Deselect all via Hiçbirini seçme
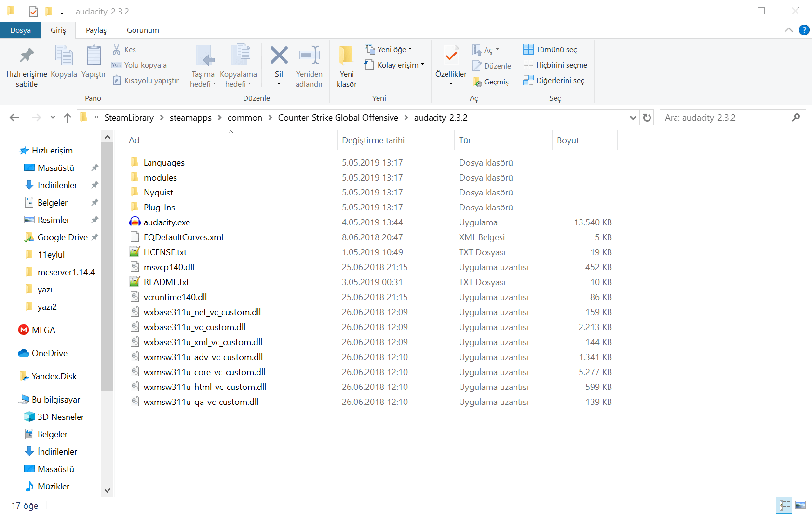The height and width of the screenshot is (514, 812). (556, 65)
